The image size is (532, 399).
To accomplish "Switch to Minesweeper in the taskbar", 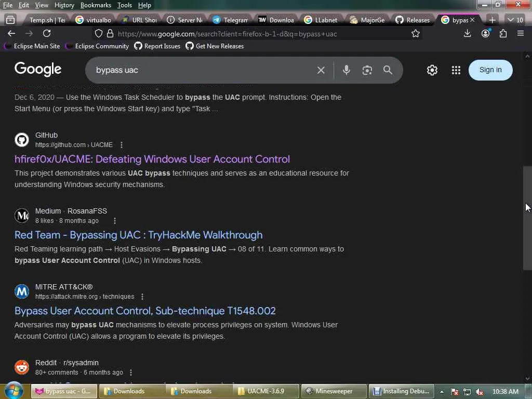I will (x=334, y=391).
